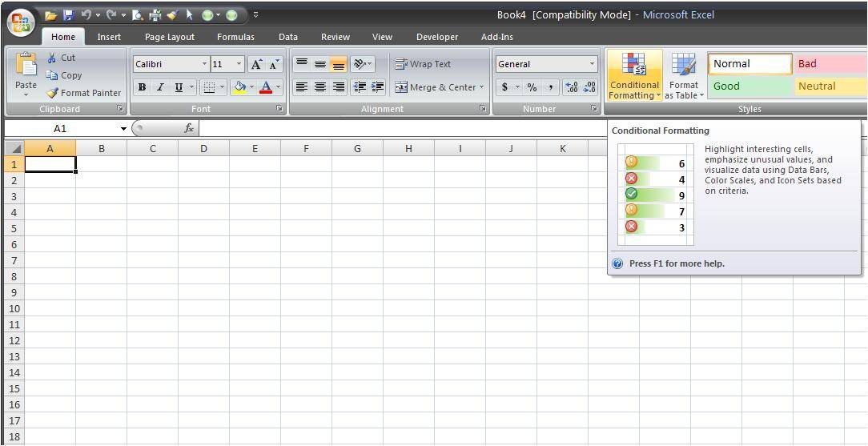Viewport: 868px width, 446px height.
Task: Apply the Neutral cell style
Action: pos(830,86)
